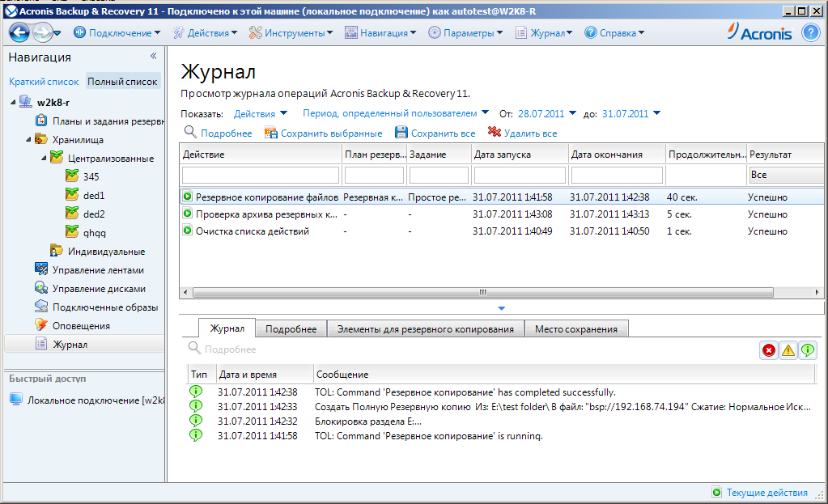Select Проверка архива резервных копий row

click(x=502, y=214)
